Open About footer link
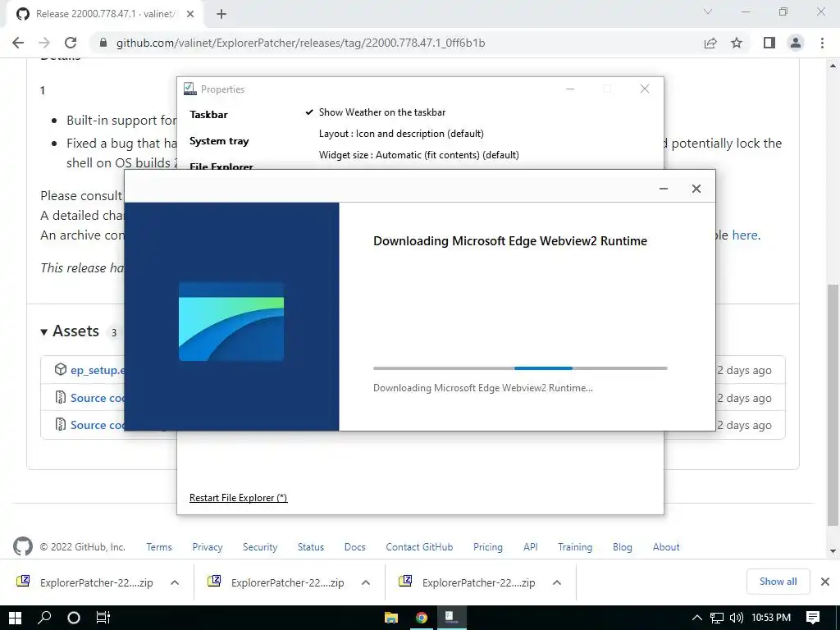This screenshot has height=630, width=840. coord(666,547)
